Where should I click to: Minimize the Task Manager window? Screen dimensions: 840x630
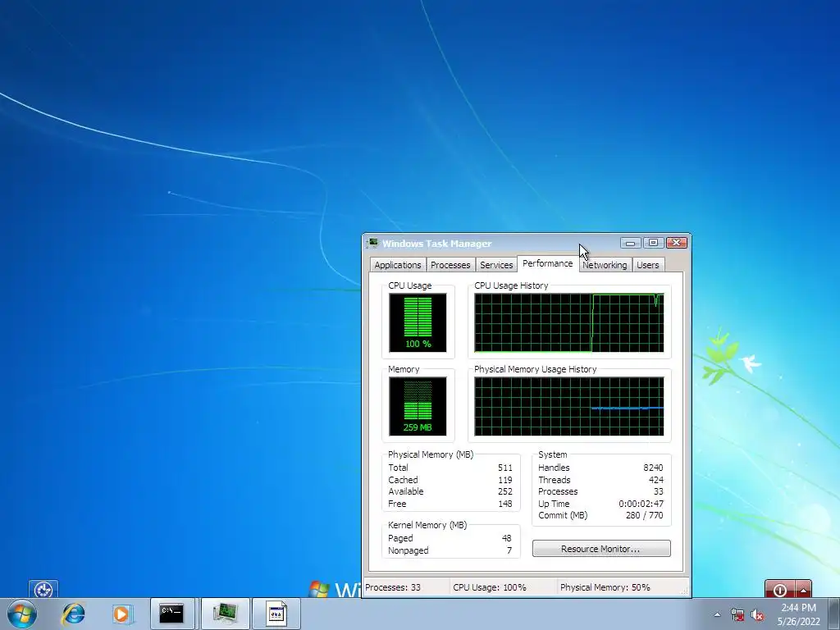(631, 243)
